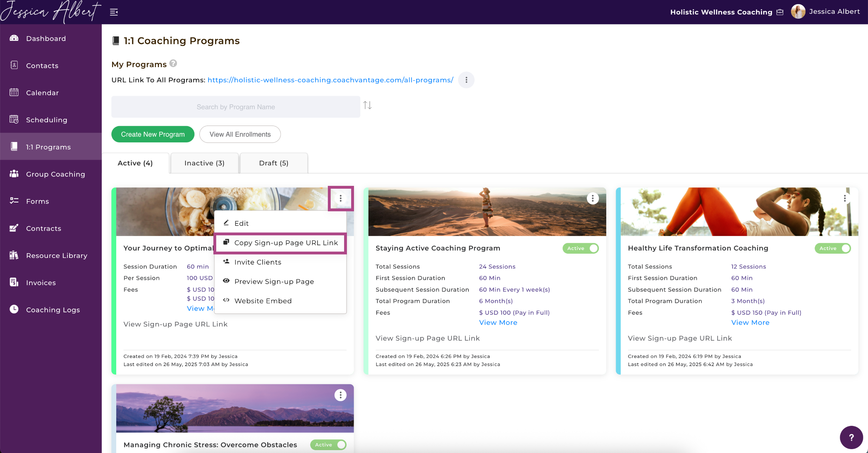Click the Dashboard gauge icon in sidebar

click(x=14, y=38)
